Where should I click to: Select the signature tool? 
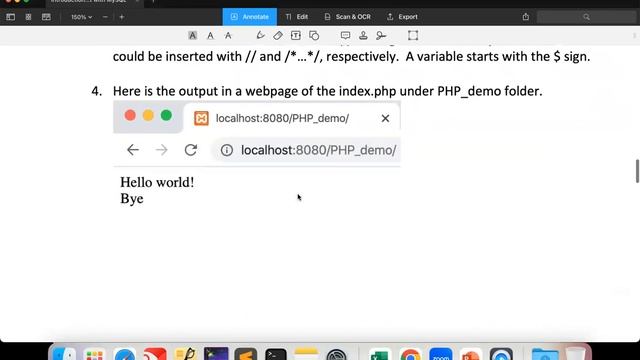381,36
